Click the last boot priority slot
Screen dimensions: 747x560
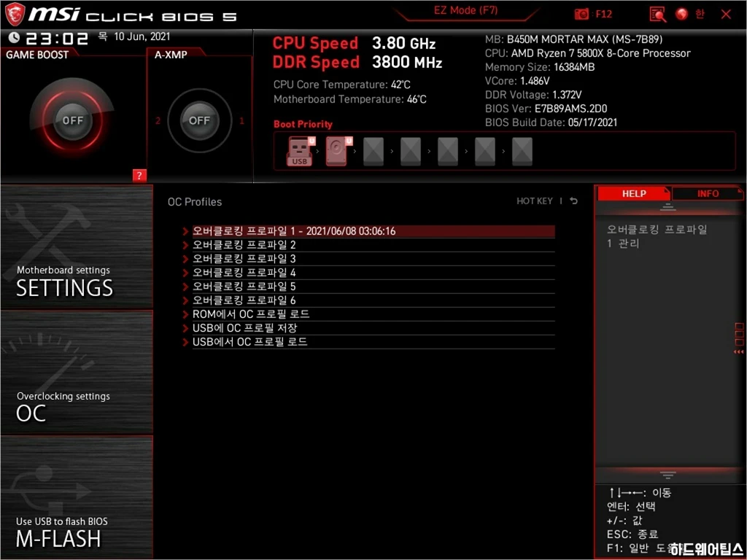[x=522, y=152]
